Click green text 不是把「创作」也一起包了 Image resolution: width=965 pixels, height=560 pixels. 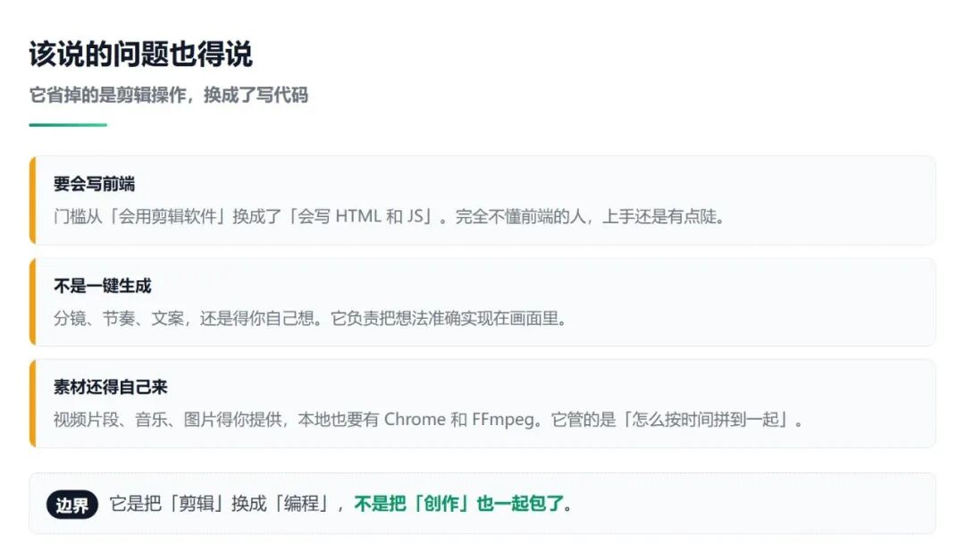[459, 504]
